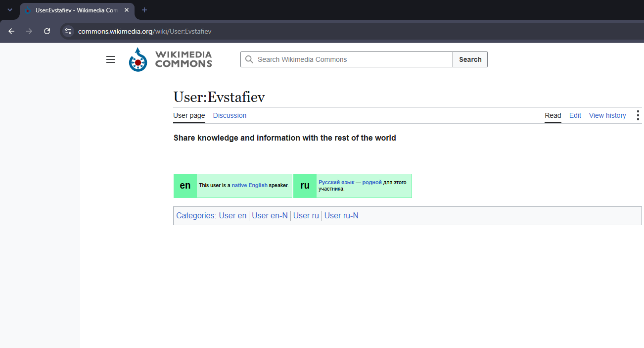Open the родной link
644x348 pixels.
tap(372, 182)
